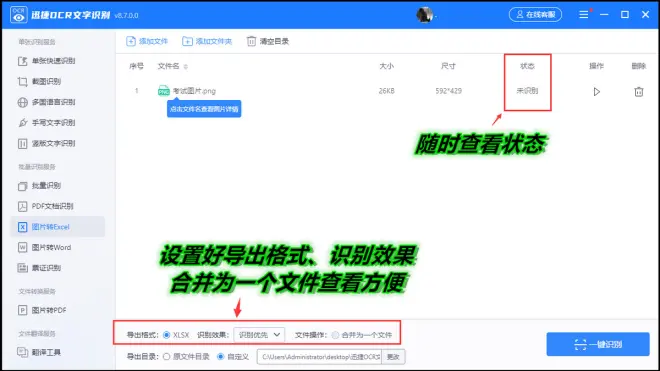Viewport: 660px width, 371px height.
Task: Start recognition for 考试图片.png with play icon
Action: tap(596, 91)
